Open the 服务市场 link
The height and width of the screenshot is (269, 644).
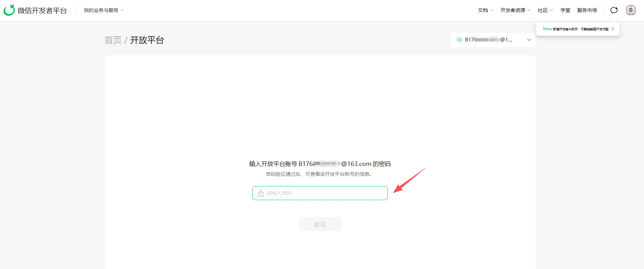click(x=587, y=10)
